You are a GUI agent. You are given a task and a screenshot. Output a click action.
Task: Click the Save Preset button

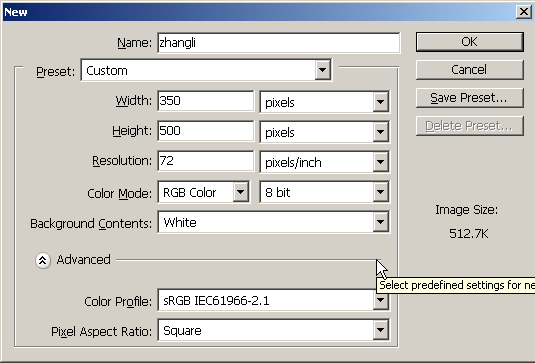coord(469,98)
